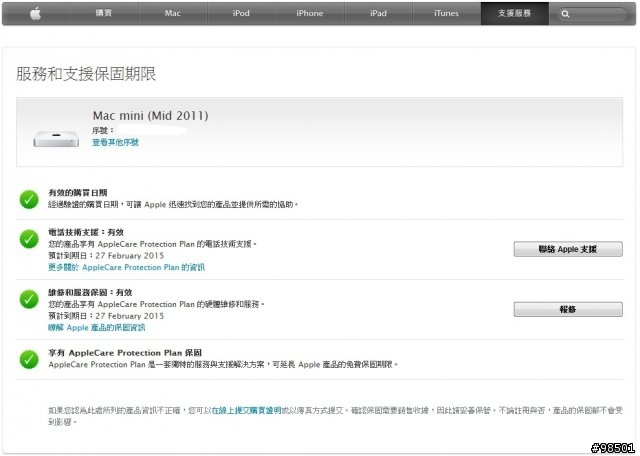Select the 支援服務 tab
This screenshot has width=640, height=456.
[x=515, y=13]
